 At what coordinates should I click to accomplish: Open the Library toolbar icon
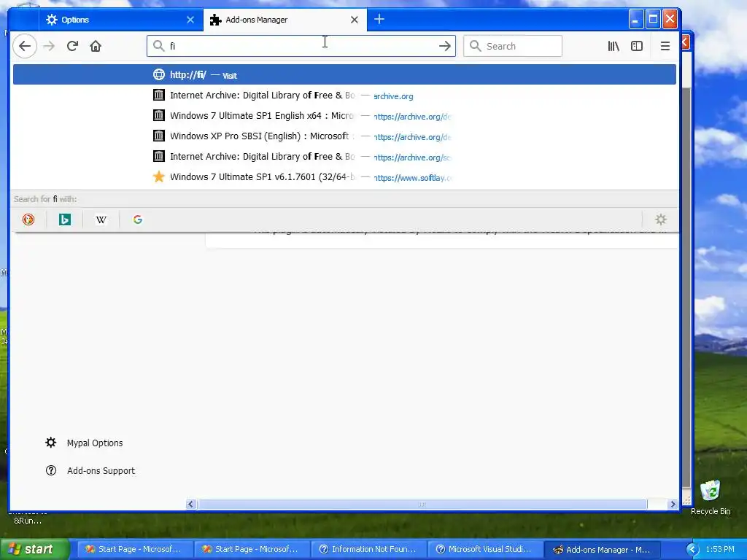(614, 46)
